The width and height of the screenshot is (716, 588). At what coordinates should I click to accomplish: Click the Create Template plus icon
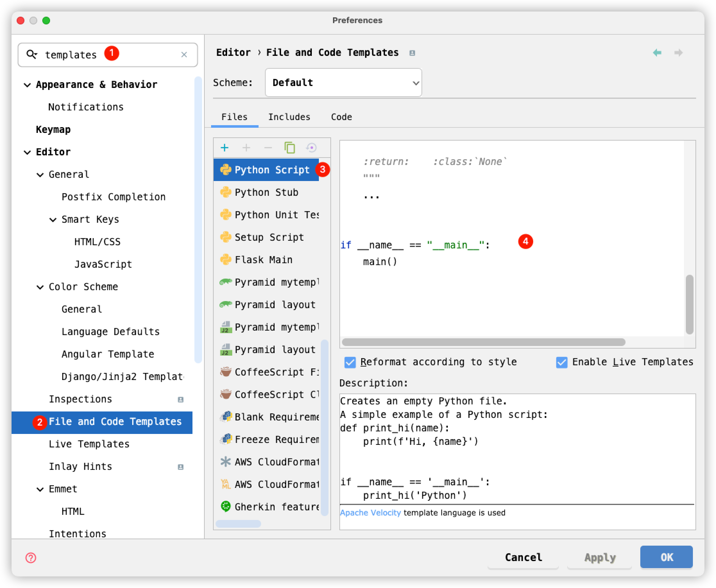point(225,148)
